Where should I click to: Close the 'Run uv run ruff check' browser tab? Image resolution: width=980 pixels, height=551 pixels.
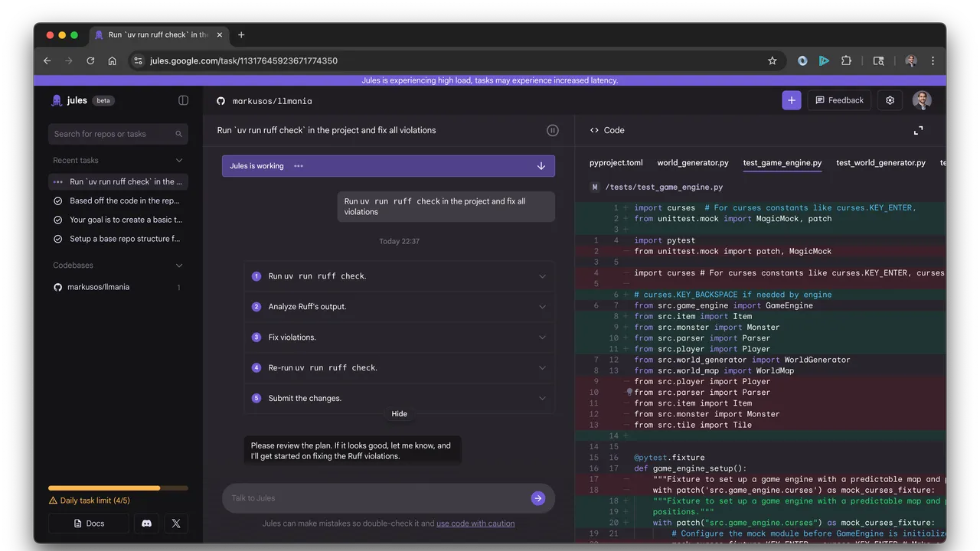click(218, 34)
